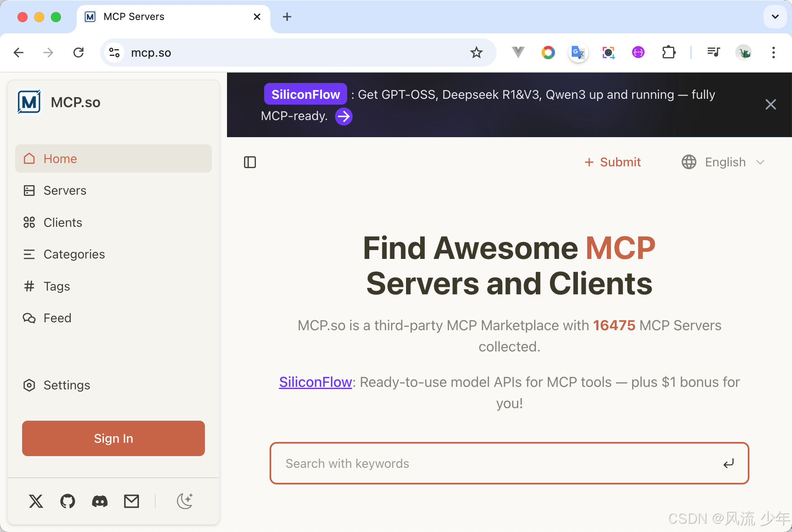Open the Clients sidebar item
Viewport: 792px width, 532px height.
point(114,222)
